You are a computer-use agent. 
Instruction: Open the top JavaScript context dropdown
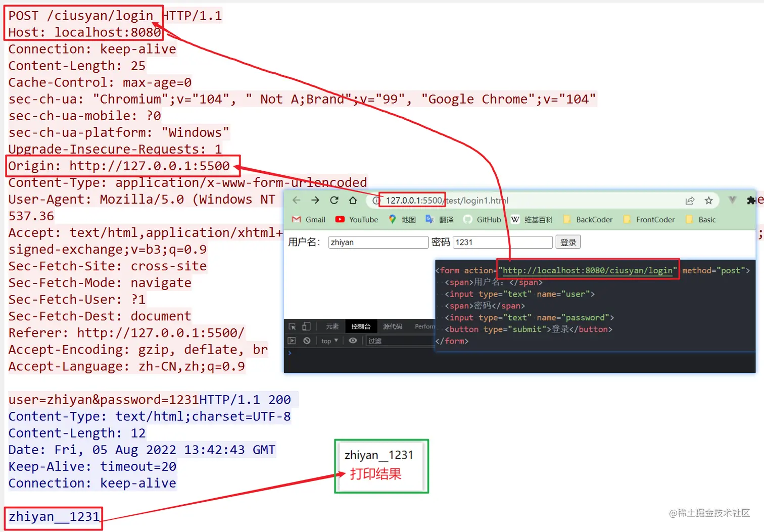(329, 341)
